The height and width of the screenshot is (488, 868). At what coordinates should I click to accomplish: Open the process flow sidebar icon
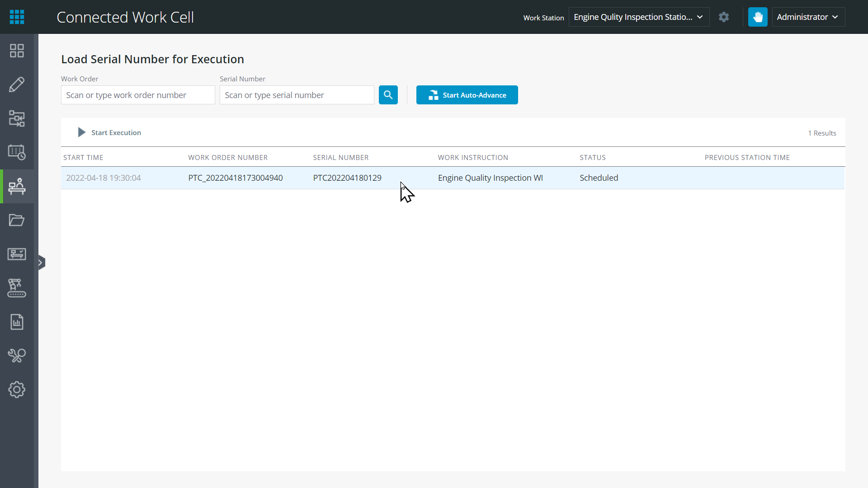point(17,118)
